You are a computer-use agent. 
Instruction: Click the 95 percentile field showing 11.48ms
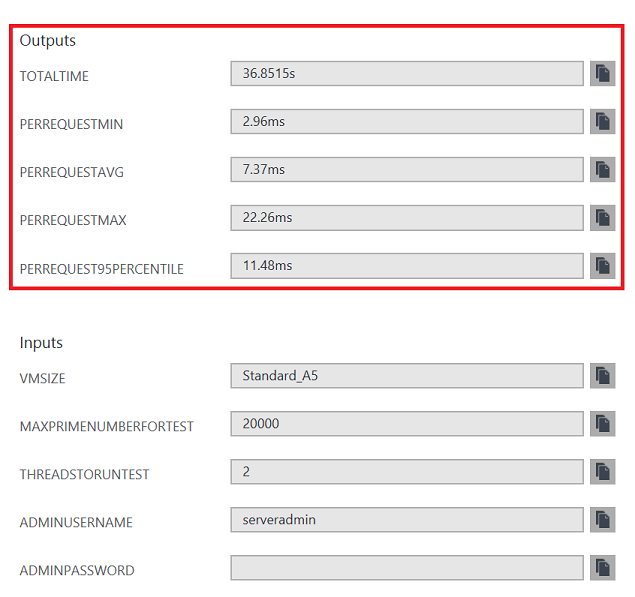pos(407,266)
